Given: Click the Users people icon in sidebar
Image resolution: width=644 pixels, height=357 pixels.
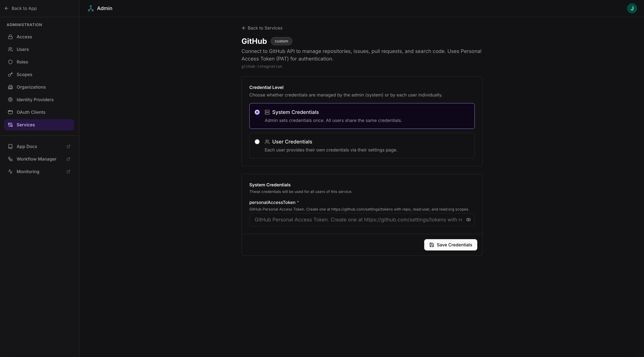Looking at the screenshot, I should [x=10, y=49].
